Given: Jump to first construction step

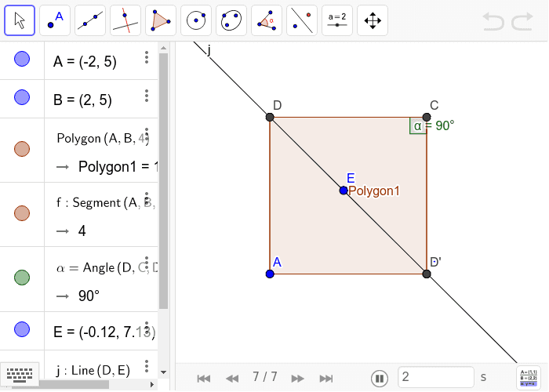Looking at the screenshot, I should (x=204, y=378).
